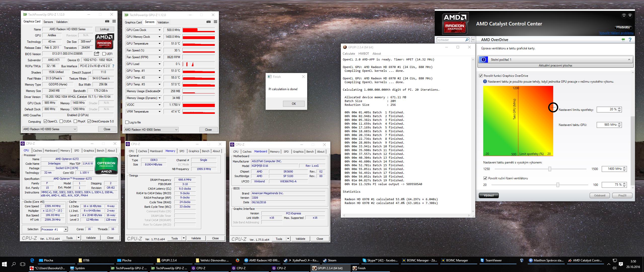This screenshot has height=272, width=644.
Task: Open Firefox from the taskbar
Action: pyautogui.click(x=237, y=260)
